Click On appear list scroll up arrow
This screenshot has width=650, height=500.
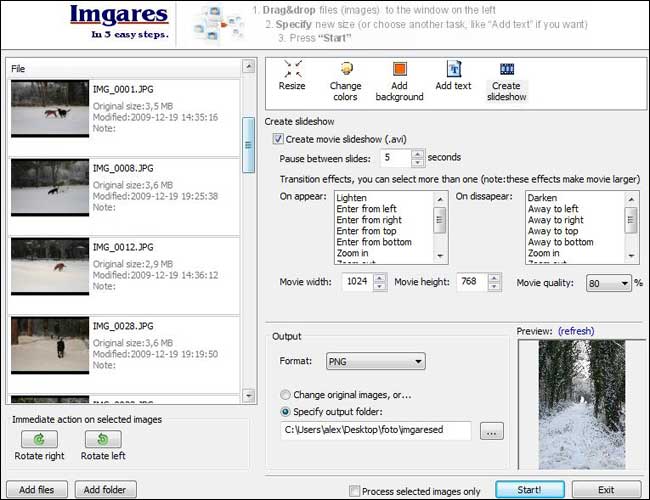pos(440,199)
